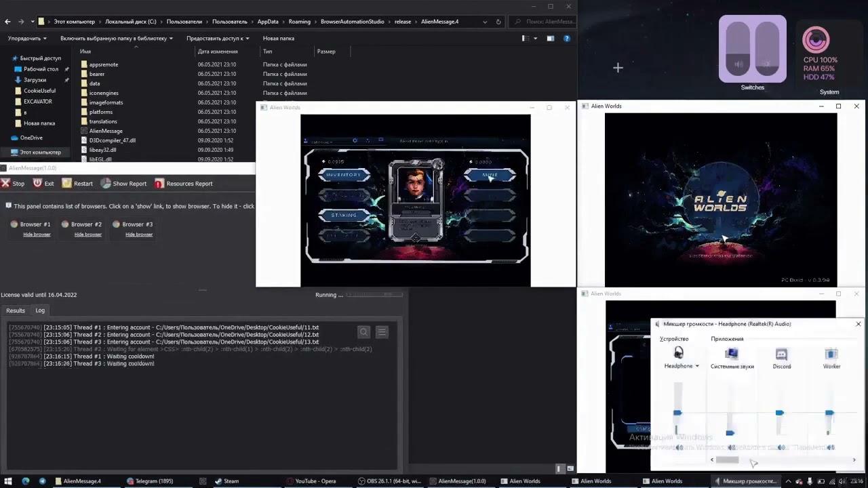Click the System Sounds icon in mixer
868x488 pixels.
coord(732,354)
